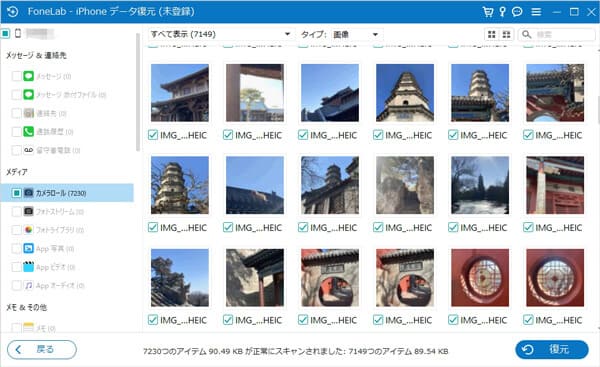Open the feedback chat bubble icon
This screenshot has width=600, height=367.
pyautogui.click(x=517, y=12)
